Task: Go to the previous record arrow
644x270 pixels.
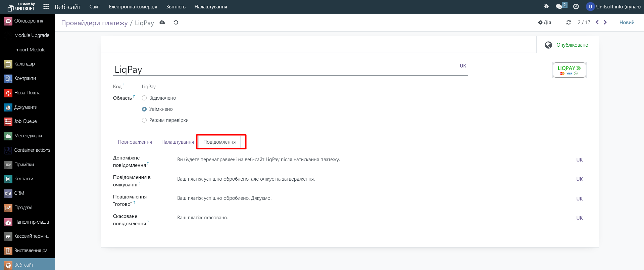Action: pyautogui.click(x=597, y=22)
